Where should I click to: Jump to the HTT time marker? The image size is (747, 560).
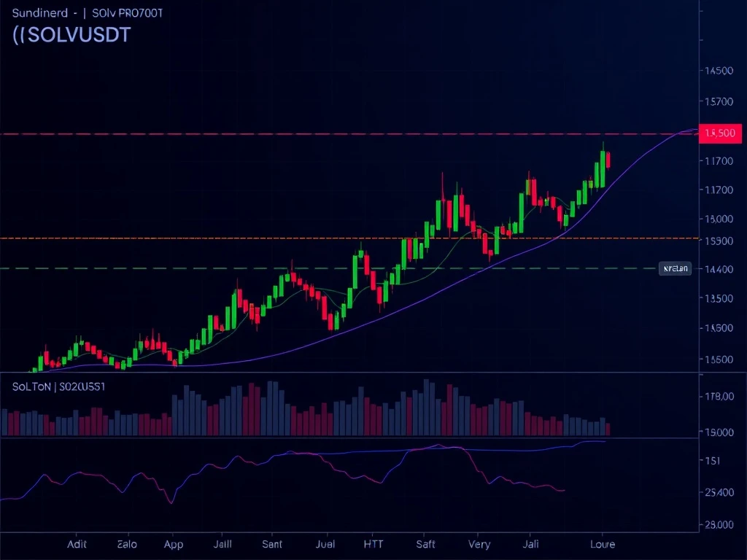(373, 544)
